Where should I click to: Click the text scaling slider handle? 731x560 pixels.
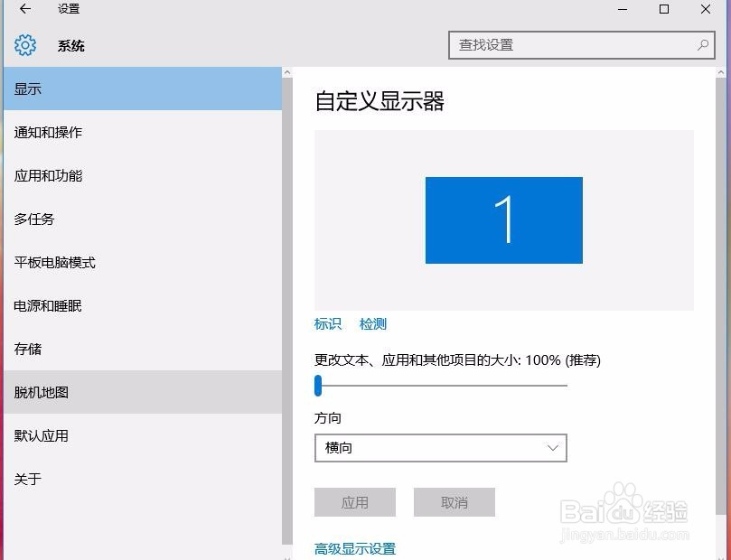(x=317, y=386)
